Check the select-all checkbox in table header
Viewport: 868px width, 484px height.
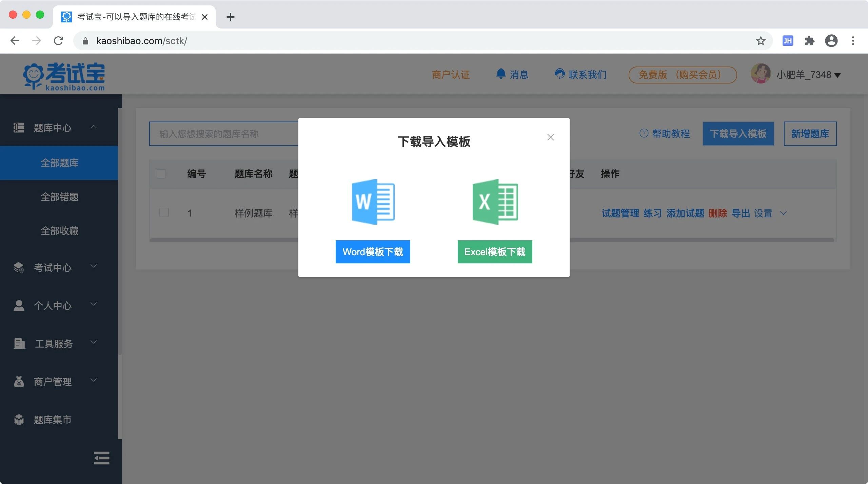coord(161,174)
